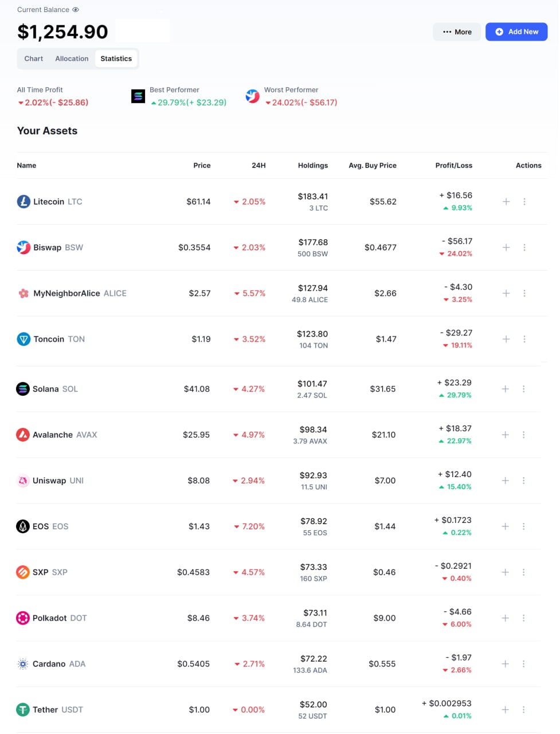Viewport: 560px width, 734px height.
Task: Open the More options menu
Action: pos(457,32)
